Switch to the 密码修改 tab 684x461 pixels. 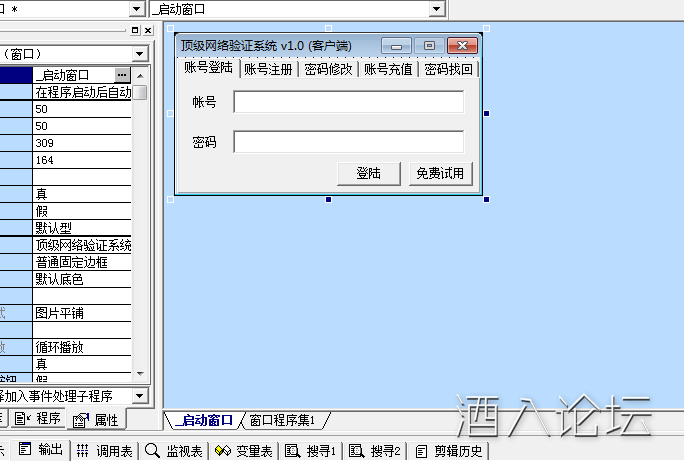(328, 69)
